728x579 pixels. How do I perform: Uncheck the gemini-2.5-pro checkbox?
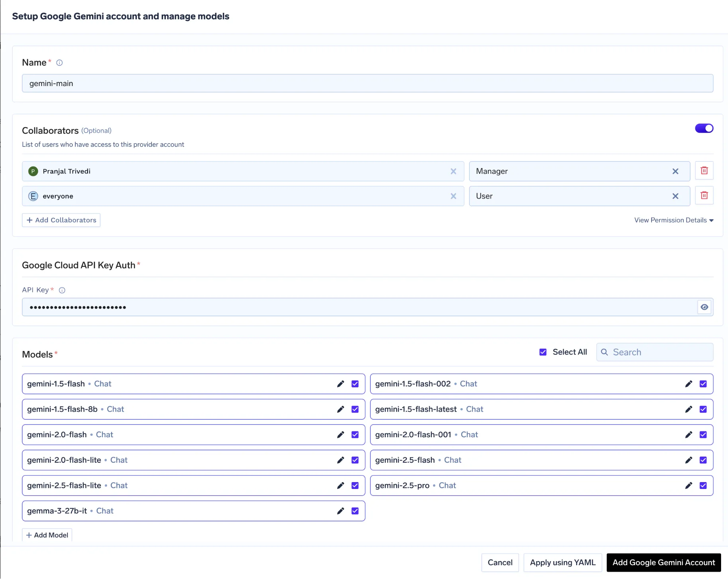tap(703, 485)
